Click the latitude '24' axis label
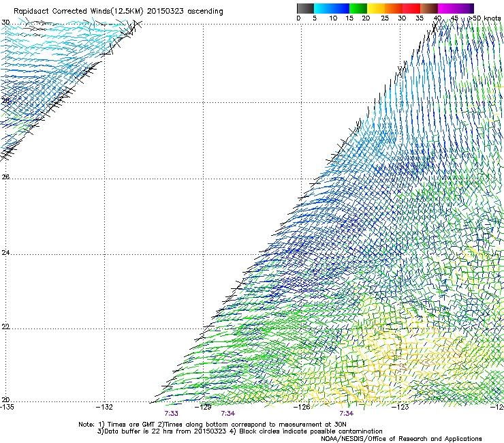 click(x=5, y=253)
